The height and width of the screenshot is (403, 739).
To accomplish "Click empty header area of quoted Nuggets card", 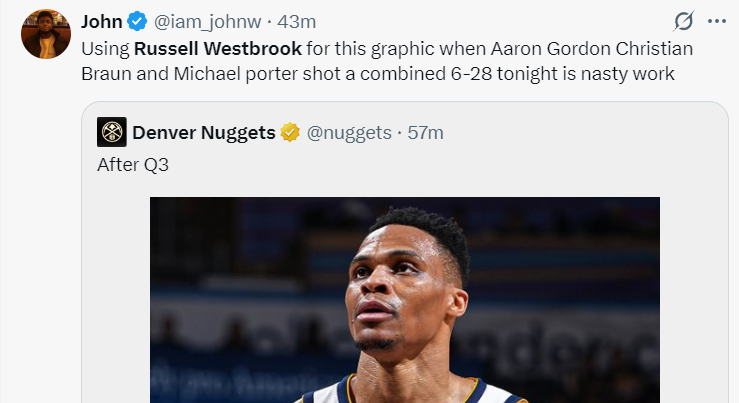I will pos(580,133).
